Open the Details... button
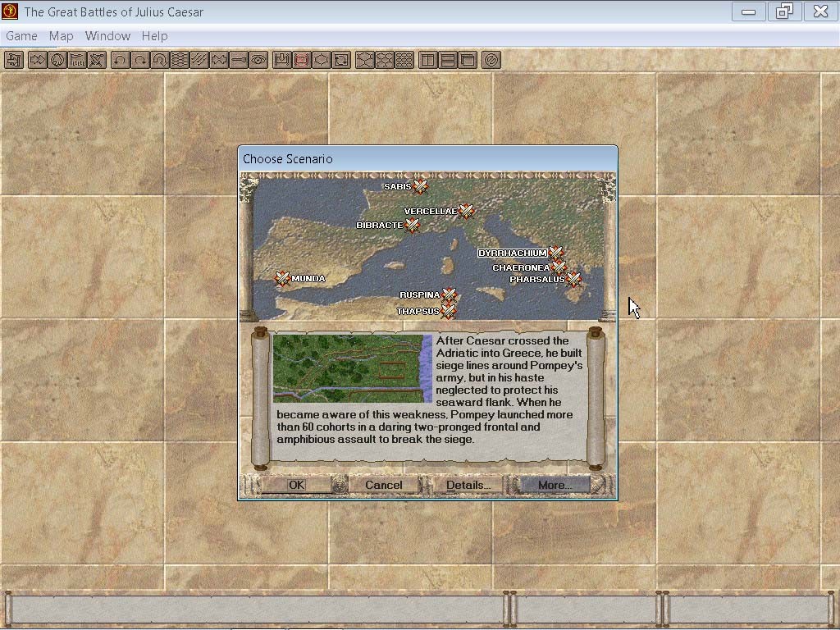The image size is (840, 630). (468, 485)
